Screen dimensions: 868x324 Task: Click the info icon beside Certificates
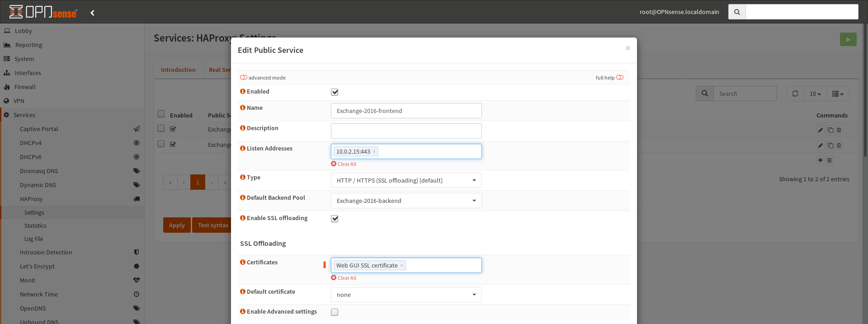coord(243,262)
